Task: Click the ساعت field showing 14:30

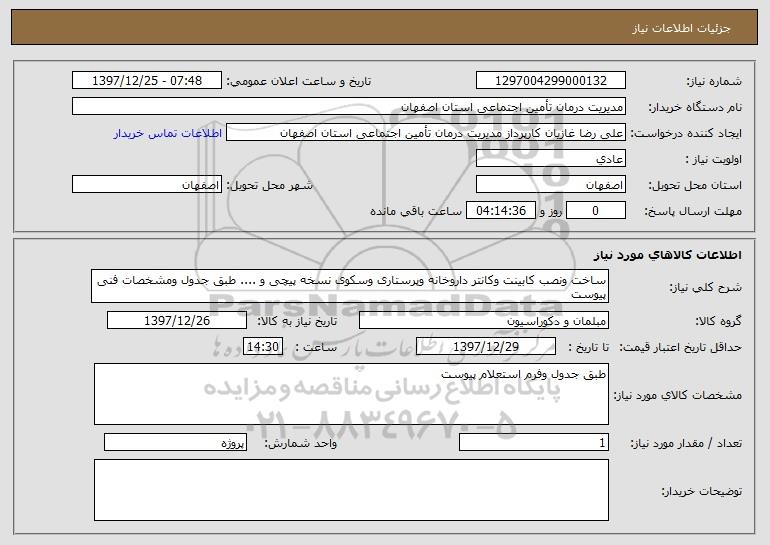Action: click(263, 347)
